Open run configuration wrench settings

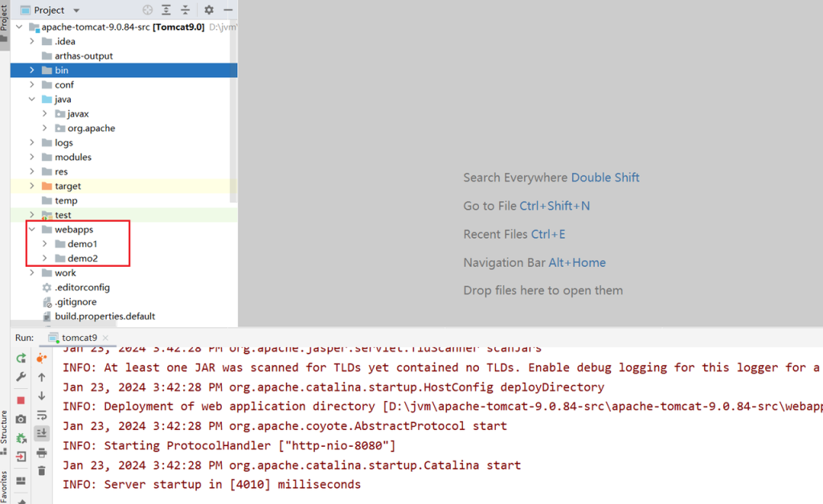pyautogui.click(x=21, y=378)
